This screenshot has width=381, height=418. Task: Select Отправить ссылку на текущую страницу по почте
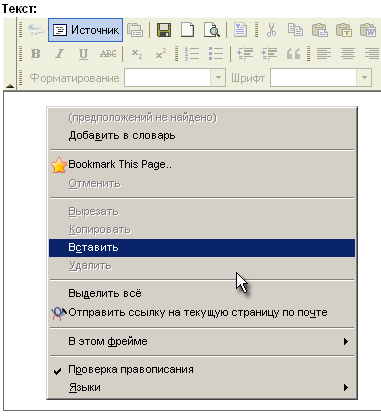click(x=202, y=313)
